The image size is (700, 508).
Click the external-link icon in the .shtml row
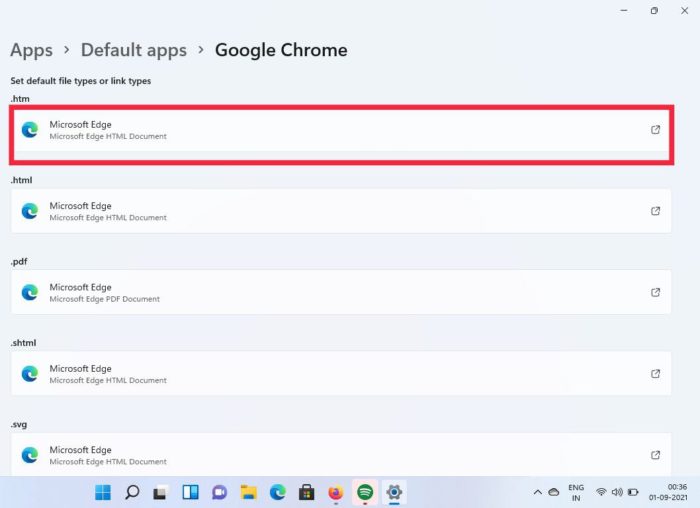tap(655, 374)
